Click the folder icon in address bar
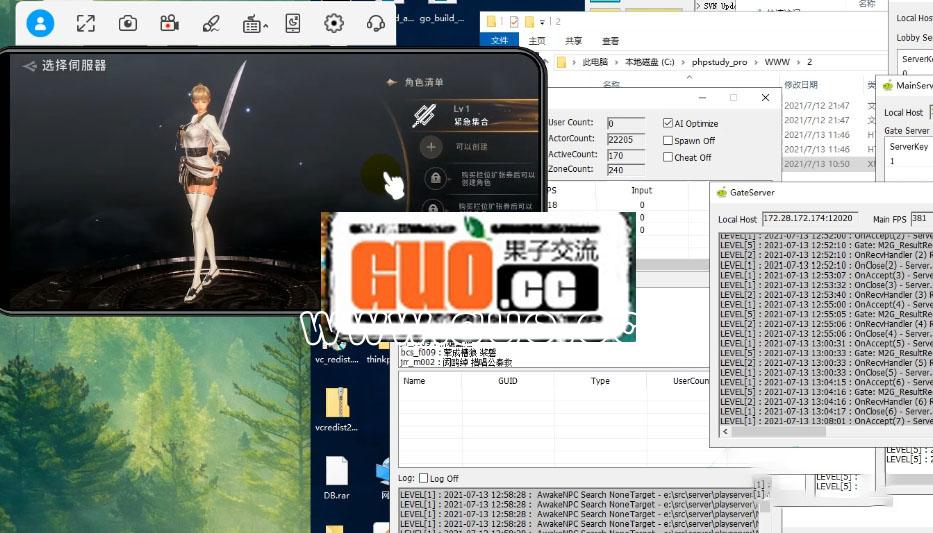933x533 pixels. tap(561, 62)
